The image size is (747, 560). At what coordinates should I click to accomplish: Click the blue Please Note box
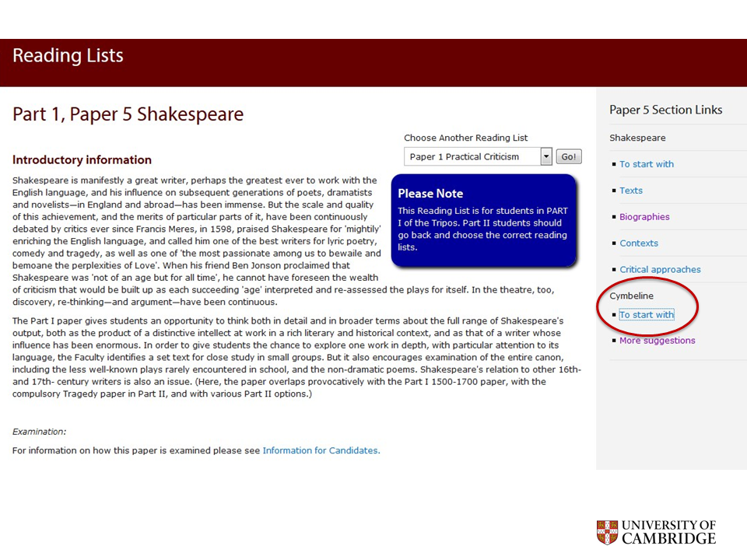click(483, 221)
